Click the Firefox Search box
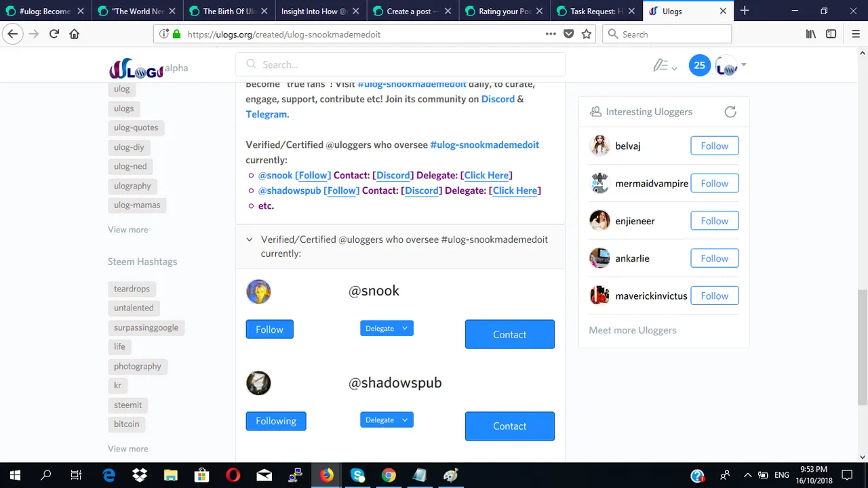The width and height of the screenshot is (868, 488). (x=667, y=34)
